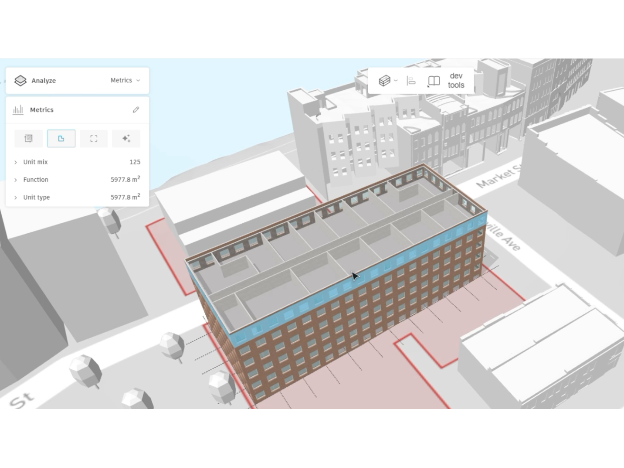The height and width of the screenshot is (468, 624).
Task: Click the Metrics bar chart icon
Action: (18, 110)
